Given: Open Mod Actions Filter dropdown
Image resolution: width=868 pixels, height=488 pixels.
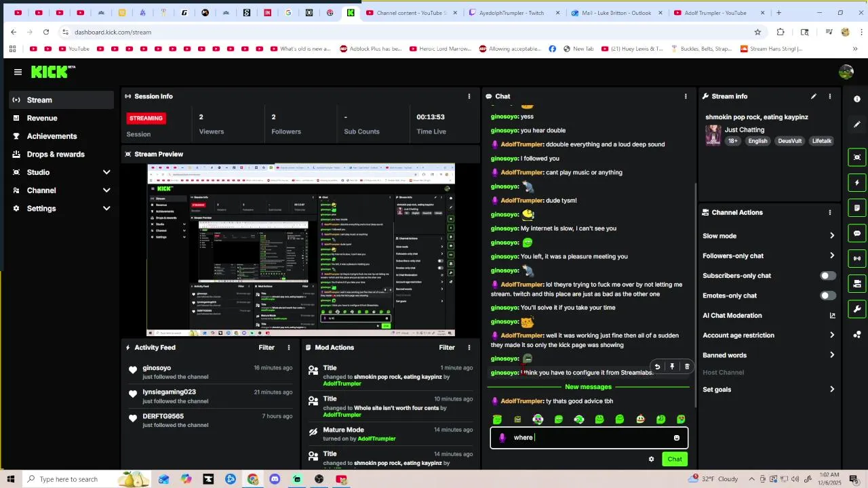Looking at the screenshot, I should [447, 348].
